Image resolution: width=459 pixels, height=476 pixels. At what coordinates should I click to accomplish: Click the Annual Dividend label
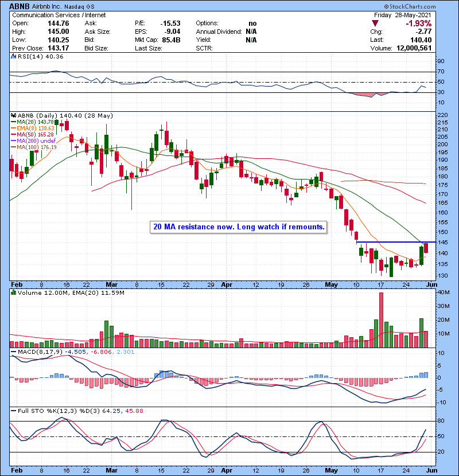tap(219, 32)
